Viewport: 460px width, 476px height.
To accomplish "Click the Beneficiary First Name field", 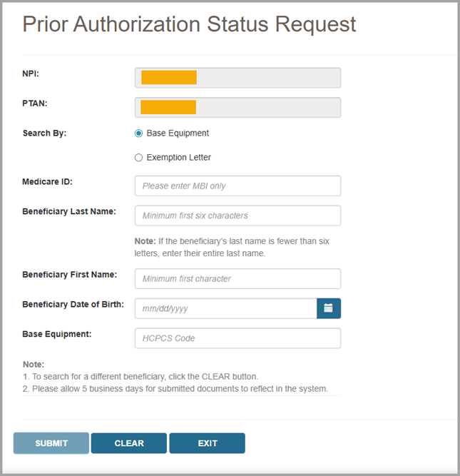I will pos(237,278).
